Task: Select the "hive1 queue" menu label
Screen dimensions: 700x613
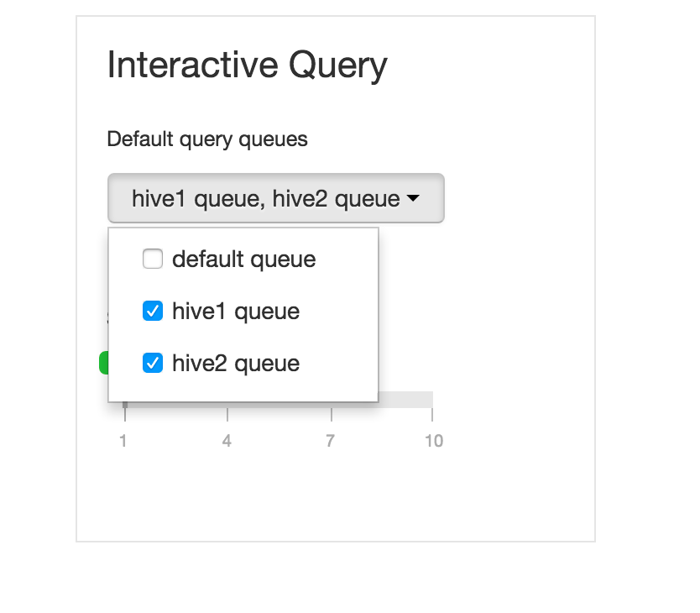Action: click(235, 312)
